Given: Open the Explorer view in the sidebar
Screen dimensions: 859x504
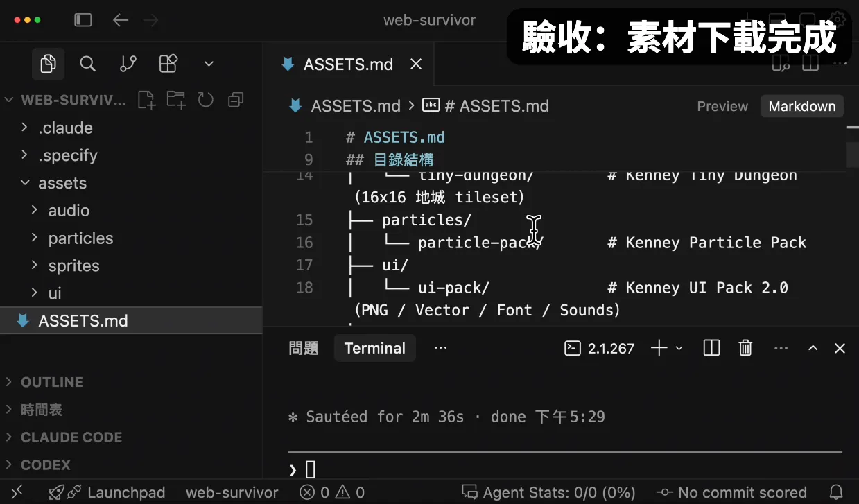Looking at the screenshot, I should click(48, 64).
